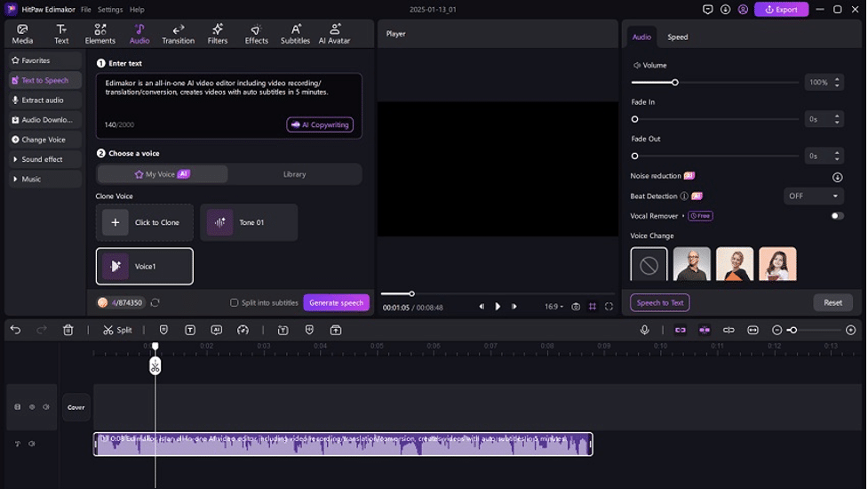Click the Fade In slider handle
868x489 pixels.
(635, 119)
